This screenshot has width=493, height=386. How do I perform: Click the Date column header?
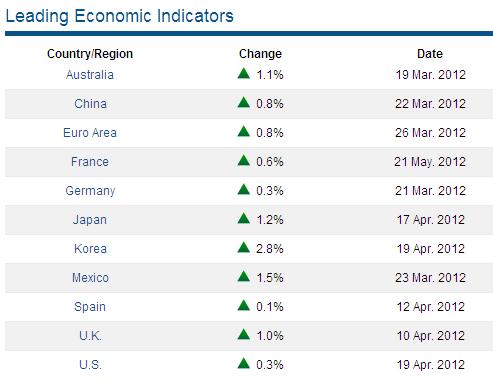point(430,54)
